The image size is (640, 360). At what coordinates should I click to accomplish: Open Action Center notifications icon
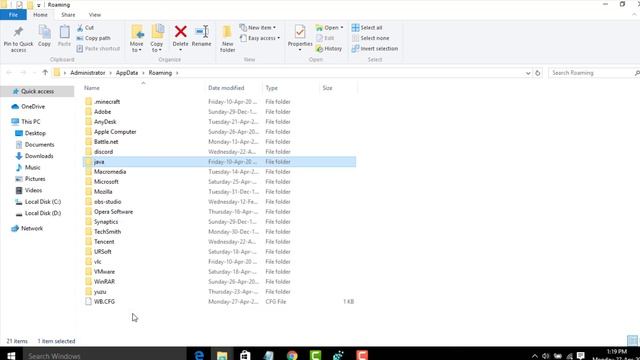pos(581,356)
